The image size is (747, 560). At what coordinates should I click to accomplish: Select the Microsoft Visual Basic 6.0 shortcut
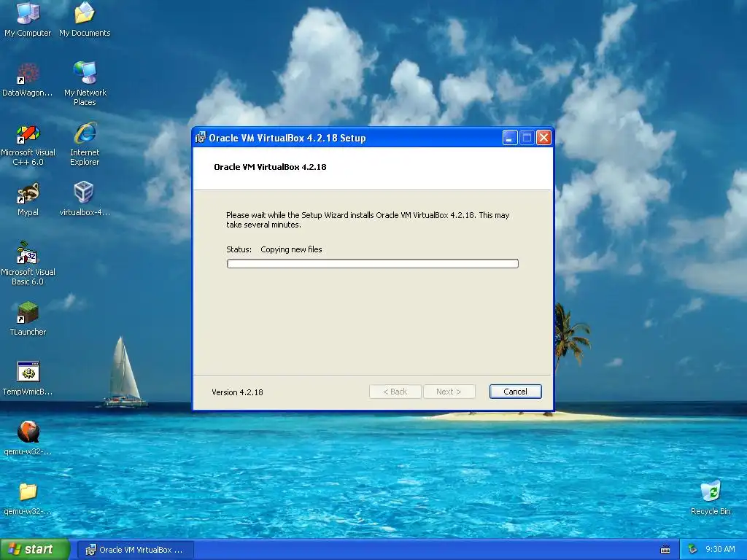coord(28,263)
